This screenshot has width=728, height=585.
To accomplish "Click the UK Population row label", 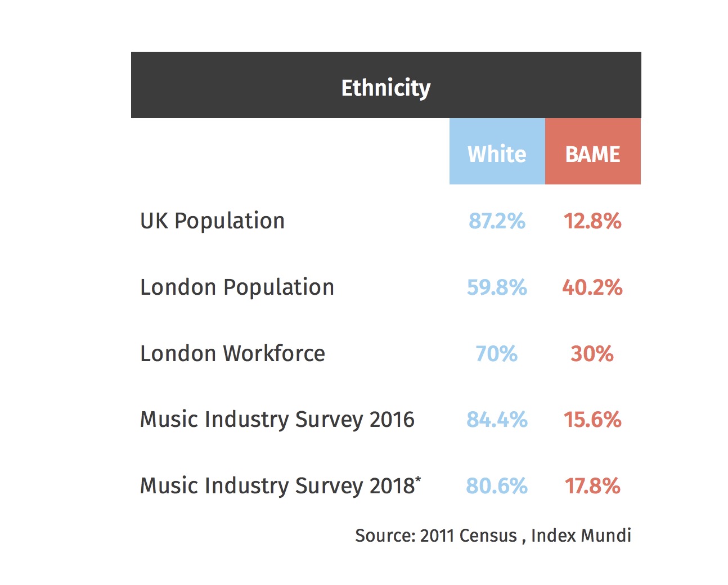I will tap(212, 220).
